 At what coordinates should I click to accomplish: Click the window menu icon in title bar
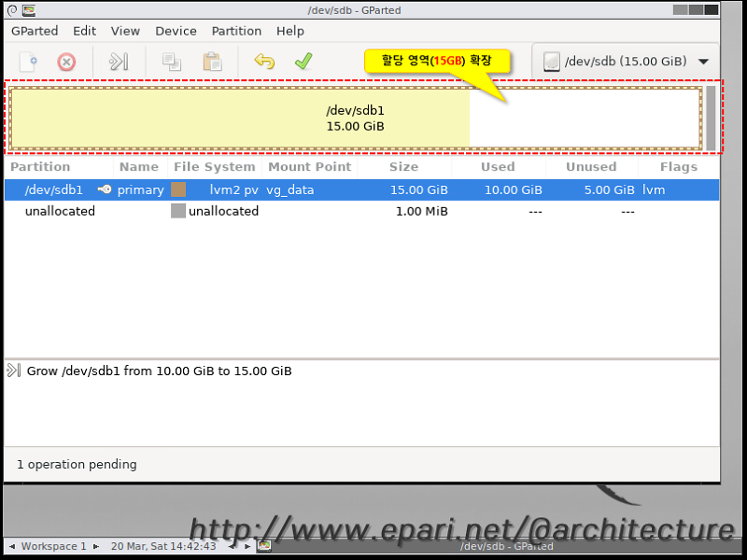(x=12, y=10)
